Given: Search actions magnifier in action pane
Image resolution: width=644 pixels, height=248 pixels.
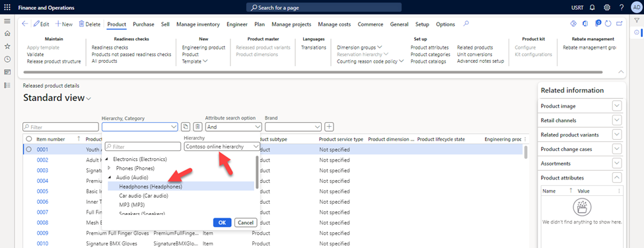Looking at the screenshot, I should click(466, 24).
